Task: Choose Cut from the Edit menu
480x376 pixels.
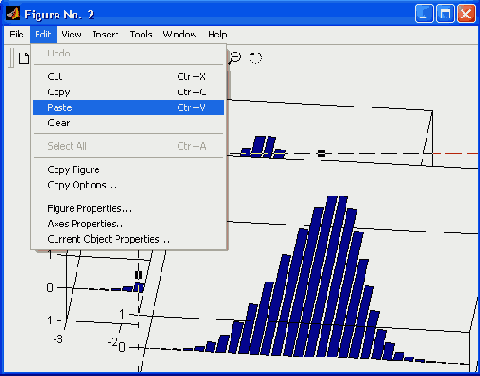Action: coord(128,76)
